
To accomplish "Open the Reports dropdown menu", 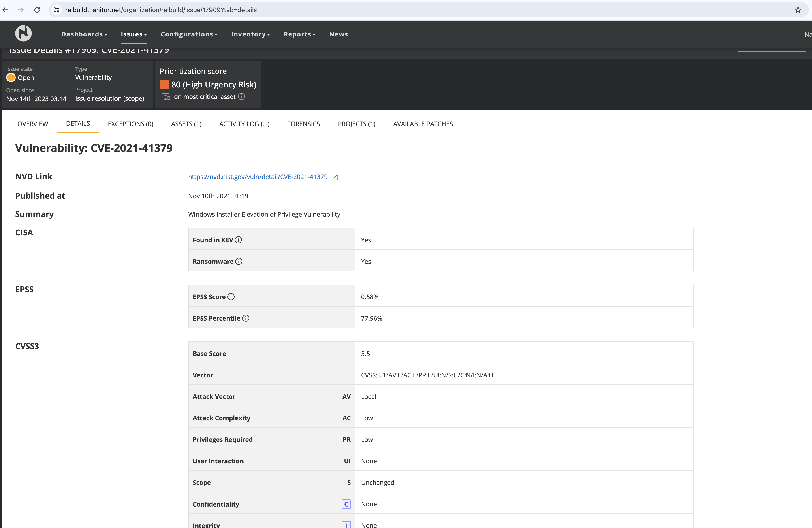I will 299,34.
